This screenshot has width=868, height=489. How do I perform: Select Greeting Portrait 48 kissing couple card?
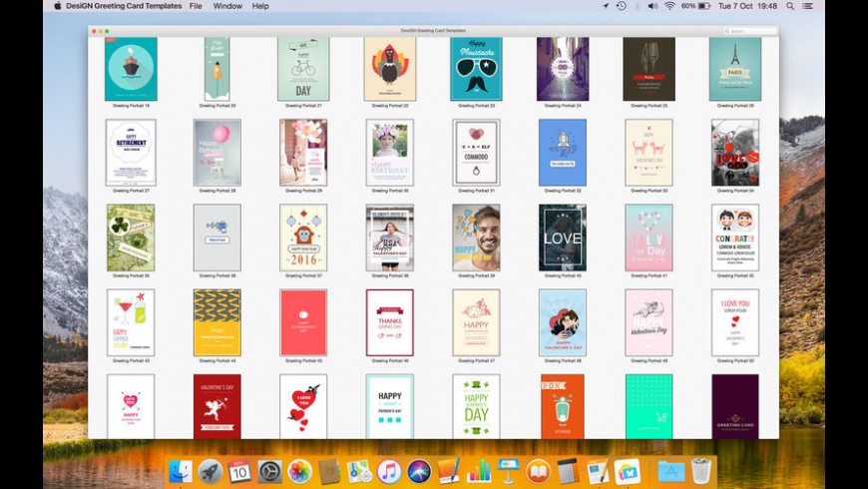(563, 322)
